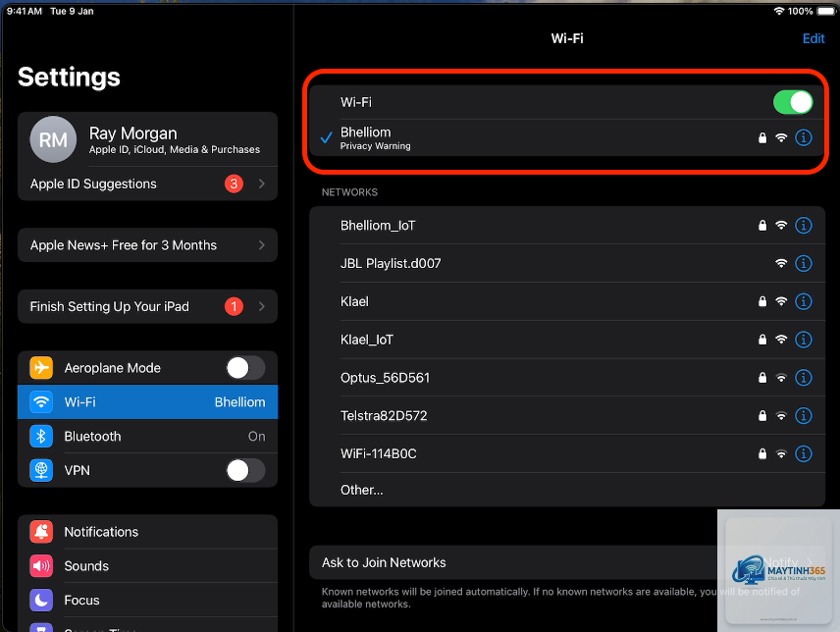The image size is (840, 632).
Task: Click the Bluetooth icon in sidebar
Action: pos(41,436)
